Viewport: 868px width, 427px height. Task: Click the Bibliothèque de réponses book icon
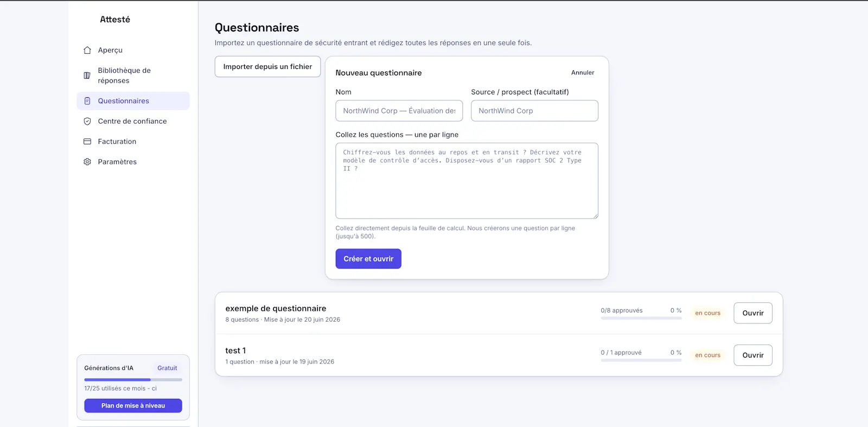[x=87, y=75]
